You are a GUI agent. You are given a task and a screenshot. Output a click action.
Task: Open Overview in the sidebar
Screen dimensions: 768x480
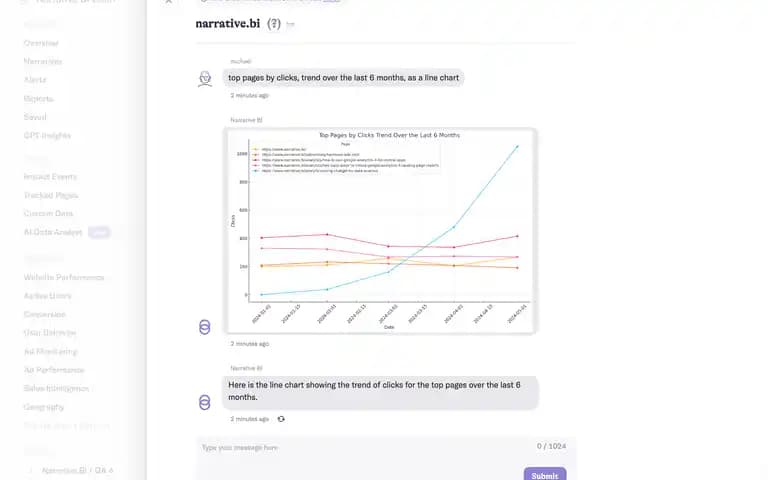tap(41, 43)
